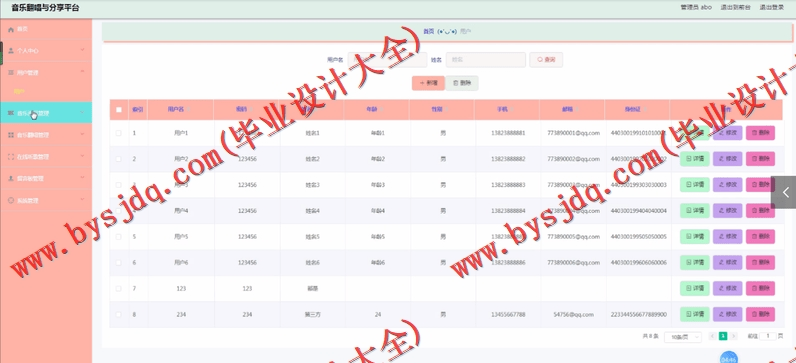Viewport: 796px width, 363px height.
Task: Click 修改 for user 用户3
Action: (727, 185)
